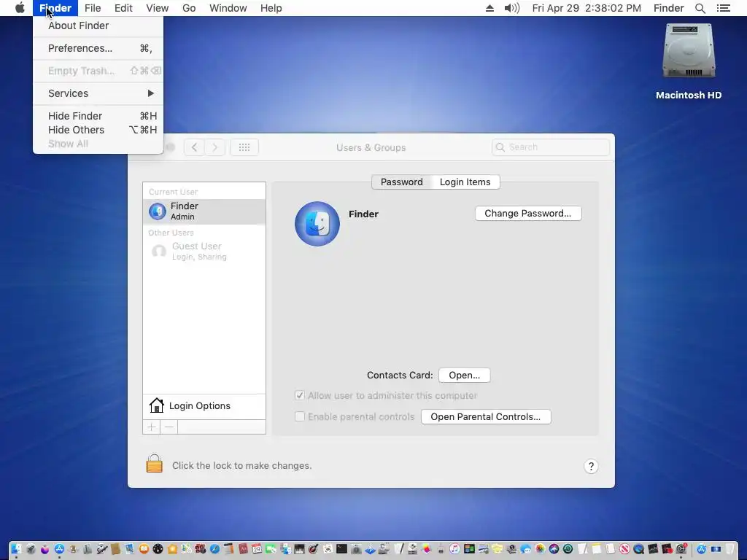Open Home app house icon in Dock
The width and height of the screenshot is (747, 560).
pos(172,549)
